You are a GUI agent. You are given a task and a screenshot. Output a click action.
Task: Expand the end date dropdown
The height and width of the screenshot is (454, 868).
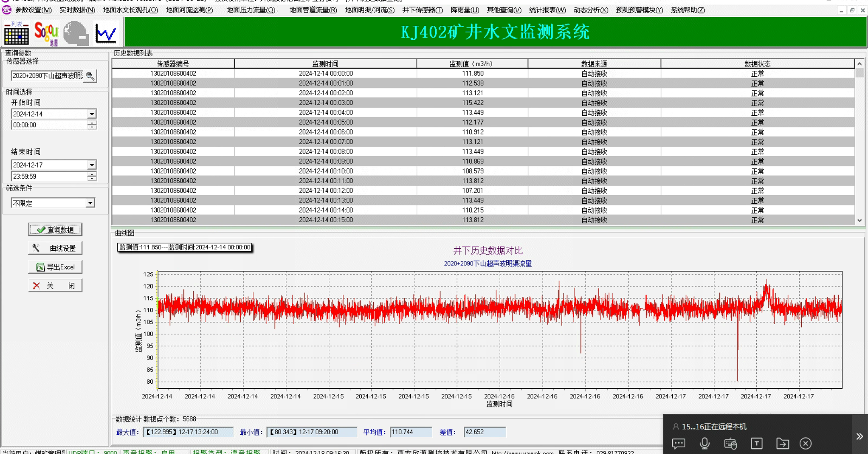pos(92,165)
